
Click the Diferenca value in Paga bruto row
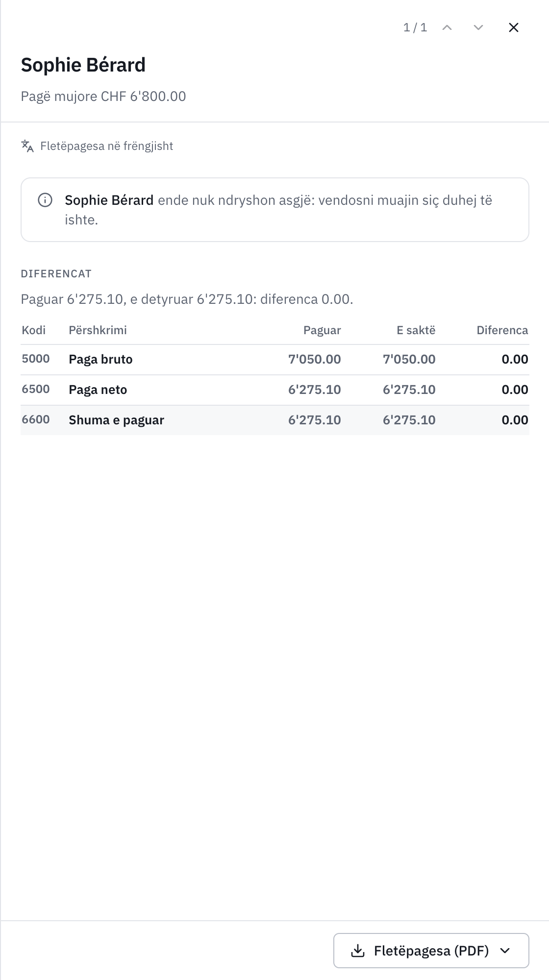click(515, 359)
